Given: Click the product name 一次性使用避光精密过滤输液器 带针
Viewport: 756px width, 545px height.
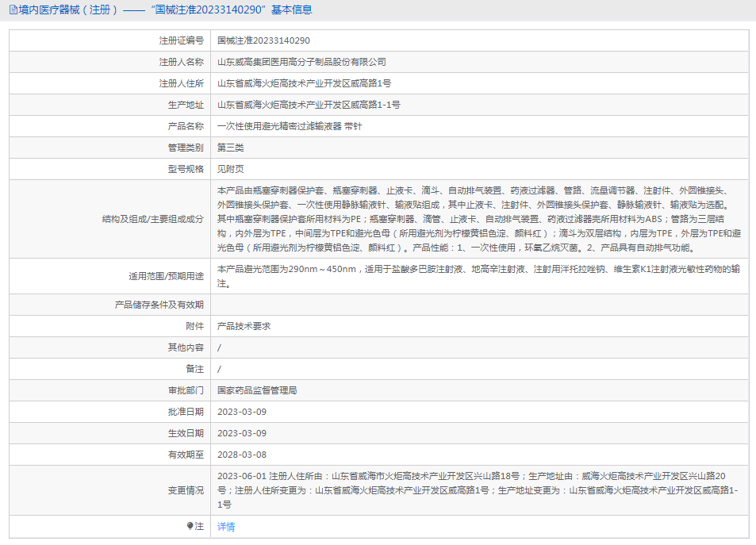Looking at the screenshot, I should 290,126.
